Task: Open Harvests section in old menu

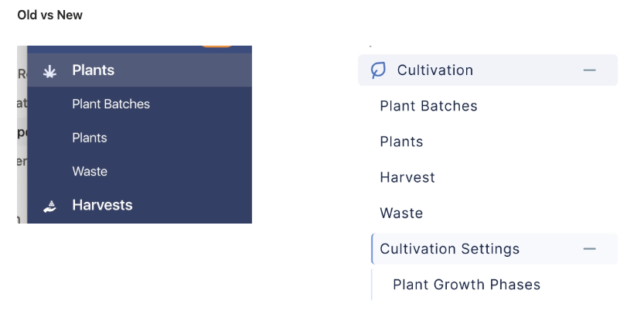Action: pyautogui.click(x=102, y=205)
